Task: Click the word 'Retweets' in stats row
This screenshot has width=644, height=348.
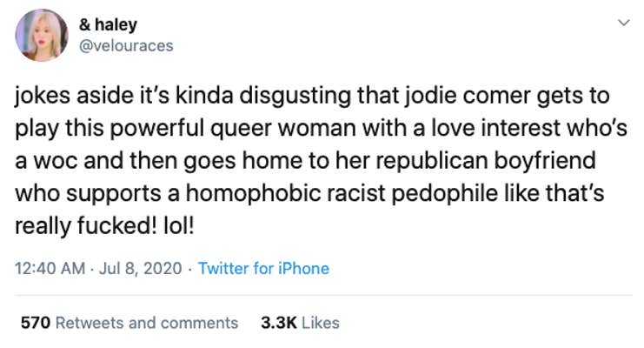Action: click(x=90, y=323)
